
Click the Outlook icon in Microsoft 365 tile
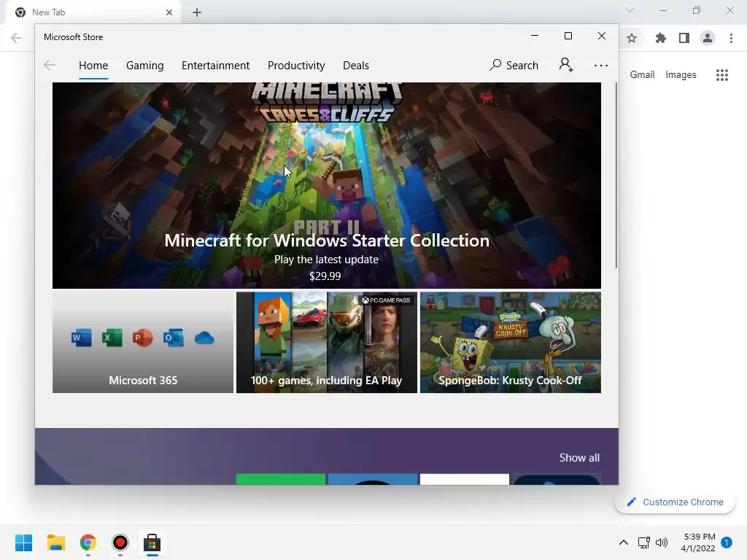coord(173,338)
